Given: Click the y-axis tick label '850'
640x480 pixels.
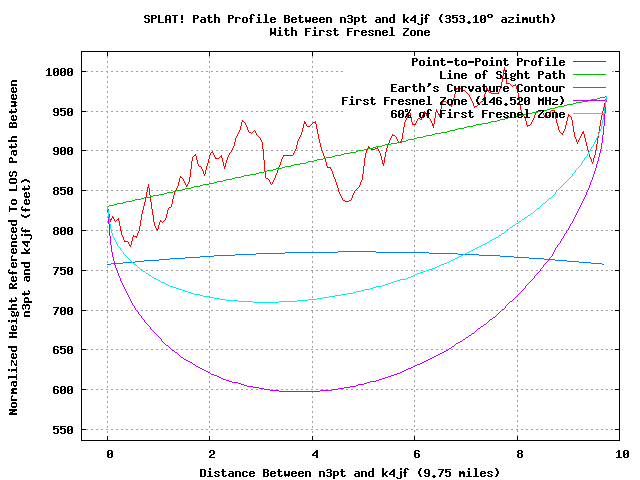Looking at the screenshot, I should (x=63, y=191).
